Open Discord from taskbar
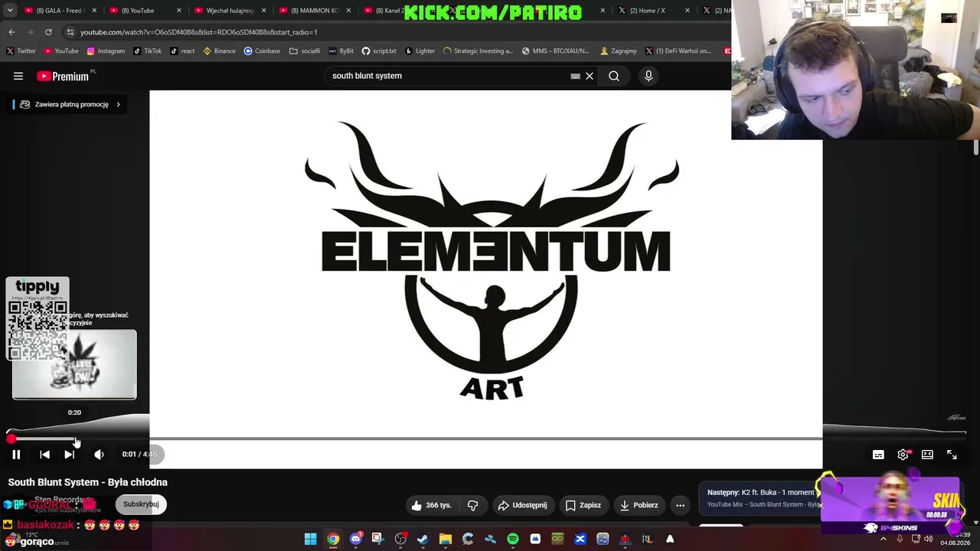Viewport: 980px width, 551px height. [356, 540]
